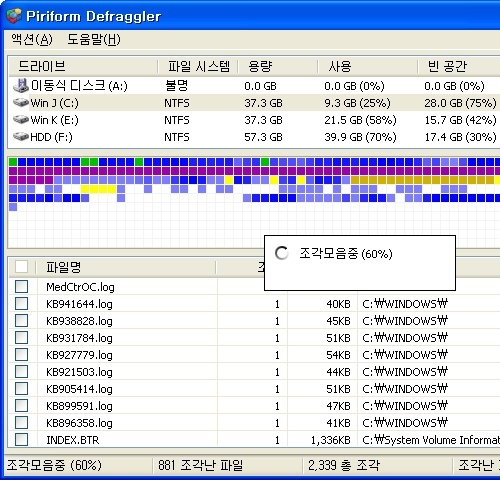Image resolution: width=500 pixels, height=480 pixels.
Task: Check the box for KB896358.log
Action: tap(21, 423)
